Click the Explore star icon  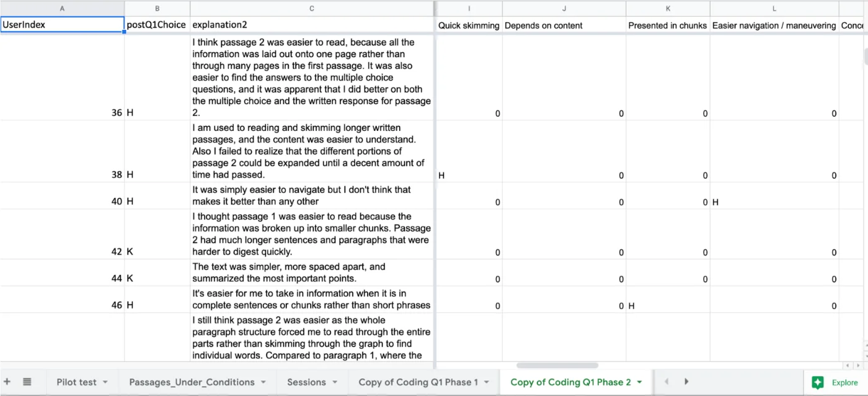pos(818,382)
